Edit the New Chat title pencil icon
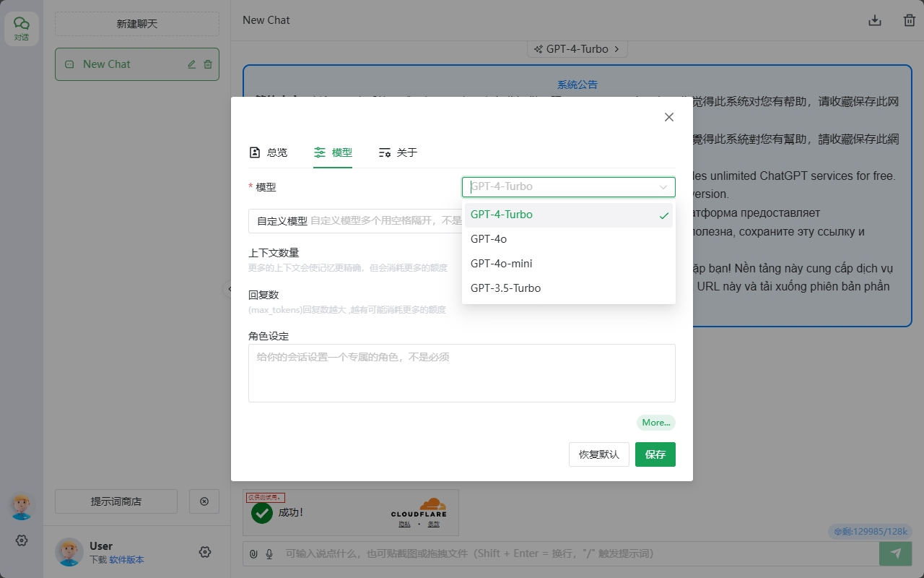The height and width of the screenshot is (578, 924). pos(192,64)
